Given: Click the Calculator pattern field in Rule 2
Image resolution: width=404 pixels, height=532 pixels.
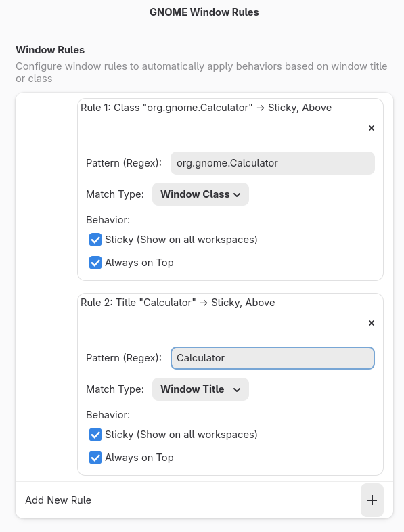Looking at the screenshot, I should tap(273, 358).
